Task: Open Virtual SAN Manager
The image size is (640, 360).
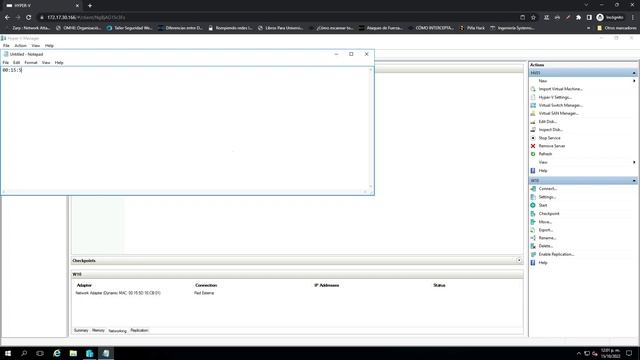Action: (558, 113)
